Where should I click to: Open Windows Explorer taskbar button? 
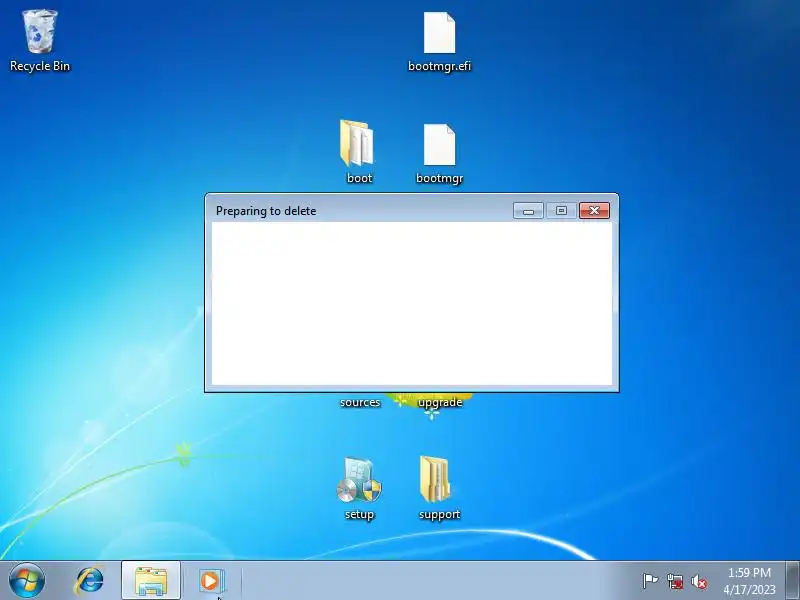(151, 581)
